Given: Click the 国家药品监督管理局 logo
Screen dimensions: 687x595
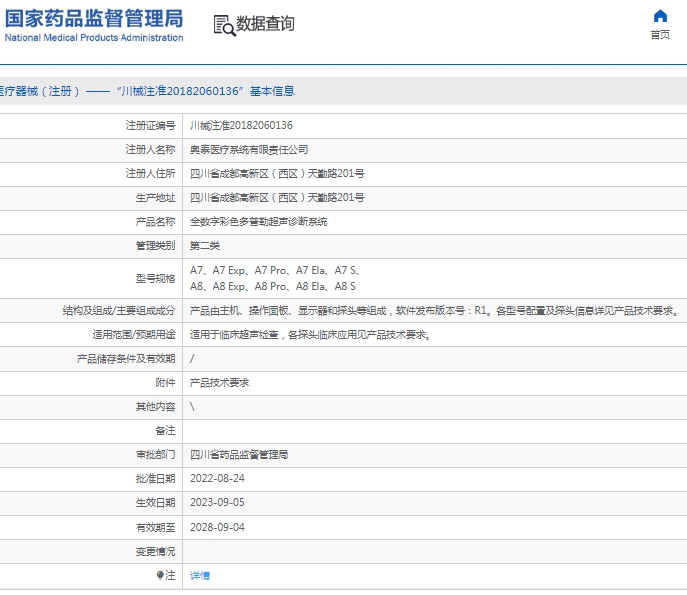Looking at the screenshot, I should pyautogui.click(x=94, y=19).
